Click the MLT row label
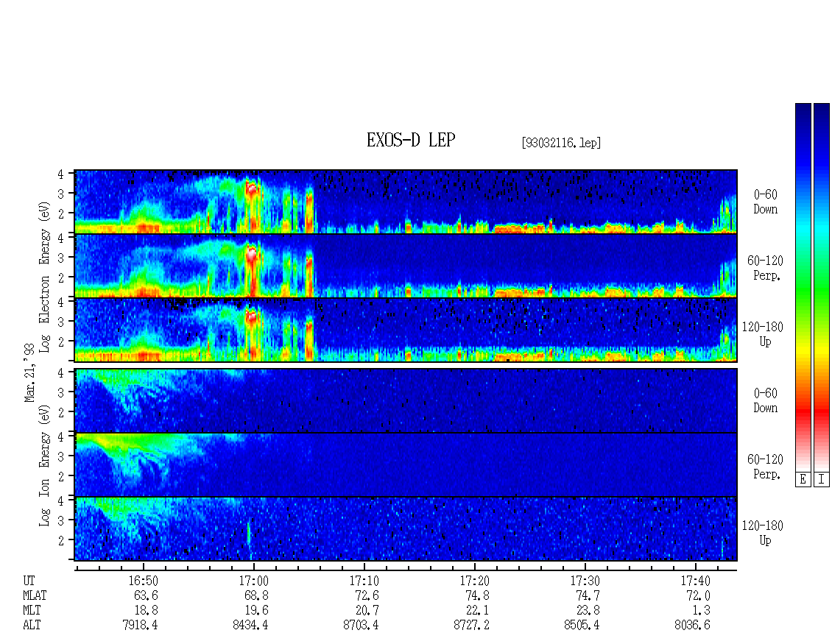The height and width of the screenshot is (644, 832). [32, 610]
